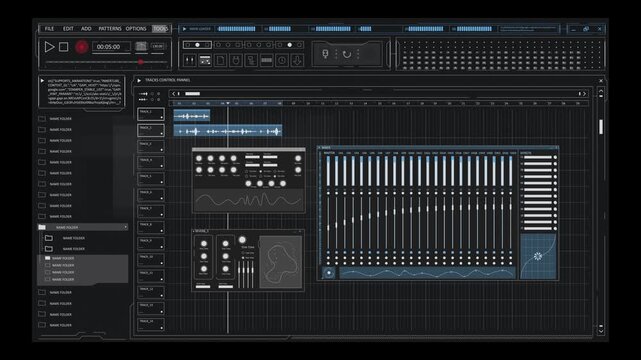Image resolution: width=641 pixels, height=360 pixels.
Task: Select the first pattern slot with white dot
Action: (x=197, y=45)
